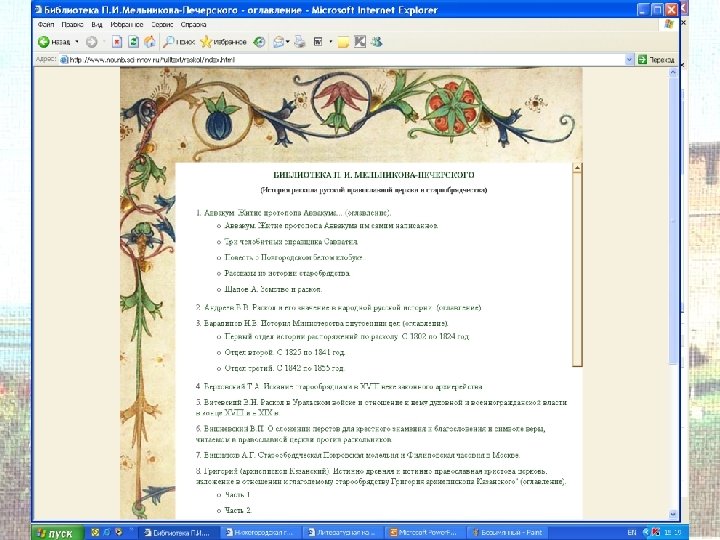
Task: Go to the Home page icon
Action: (x=150, y=42)
